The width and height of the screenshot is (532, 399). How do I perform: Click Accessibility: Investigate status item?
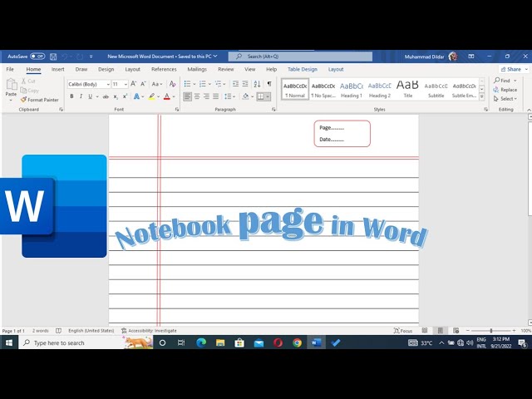(149, 331)
